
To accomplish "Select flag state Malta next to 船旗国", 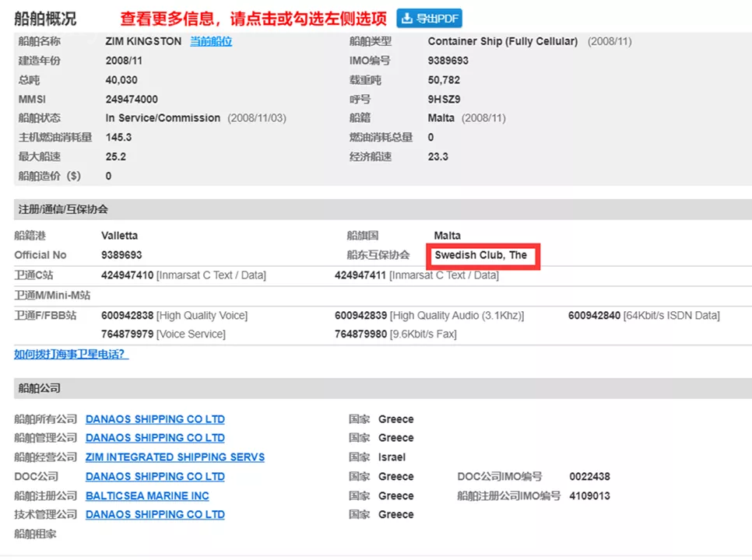I will click(447, 236).
